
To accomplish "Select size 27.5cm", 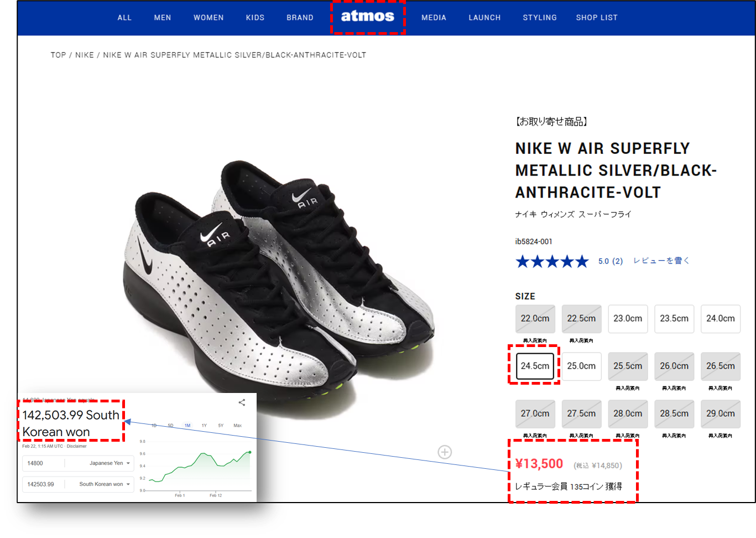I will [x=582, y=414].
